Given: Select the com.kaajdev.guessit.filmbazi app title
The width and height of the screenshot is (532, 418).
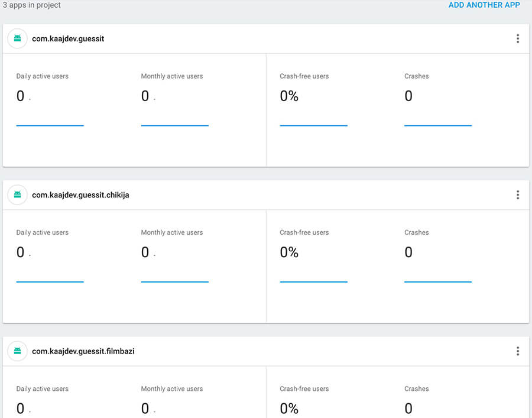Looking at the screenshot, I should coord(83,351).
